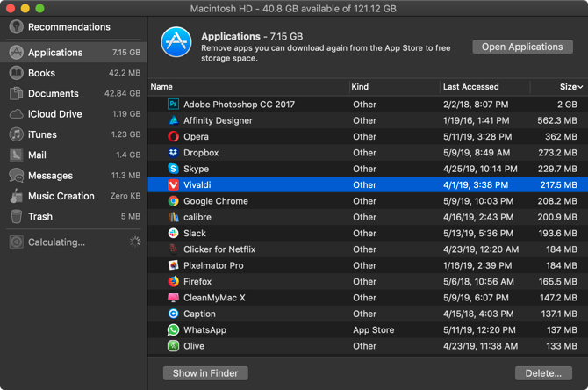Select the Dropbox icon in list
Image resolution: width=588 pixels, height=390 pixels.
[x=174, y=153]
